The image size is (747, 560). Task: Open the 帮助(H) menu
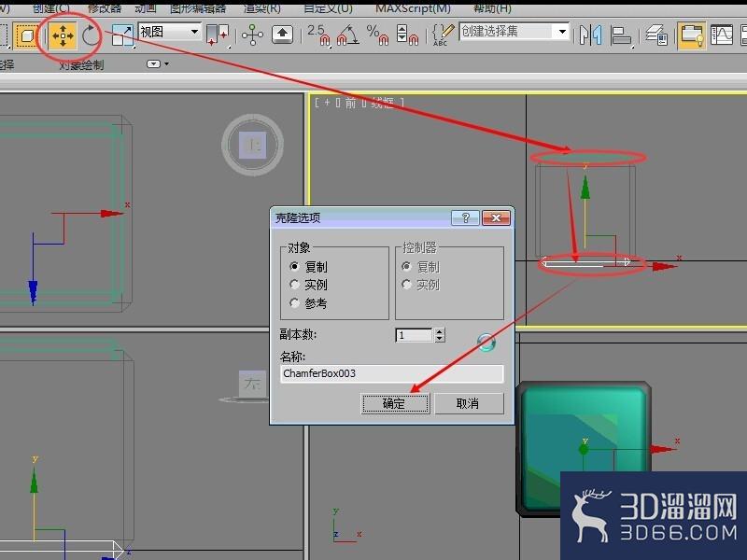pos(492,8)
